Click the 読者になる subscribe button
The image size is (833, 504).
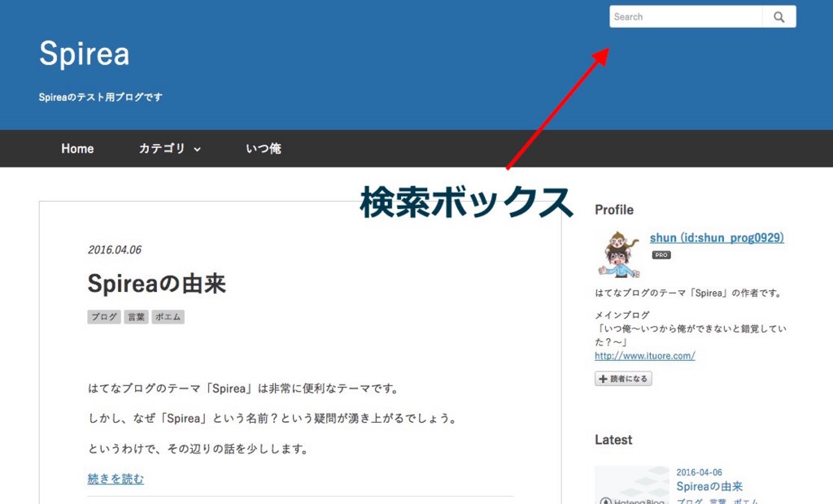[623, 379]
